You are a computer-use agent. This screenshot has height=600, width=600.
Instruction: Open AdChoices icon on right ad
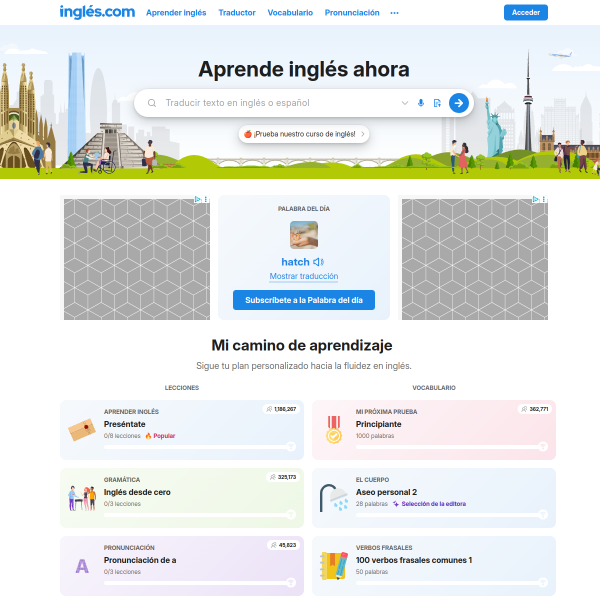coord(535,199)
